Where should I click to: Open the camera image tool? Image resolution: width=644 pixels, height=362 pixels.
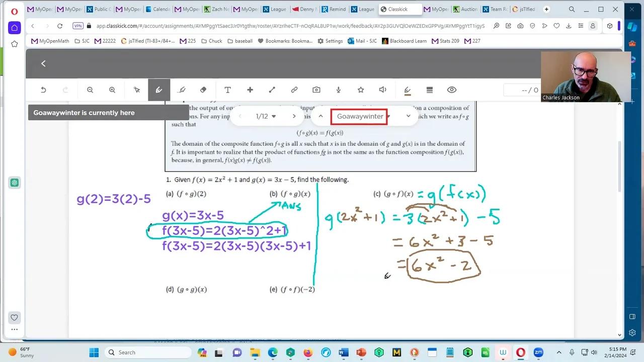click(316, 90)
